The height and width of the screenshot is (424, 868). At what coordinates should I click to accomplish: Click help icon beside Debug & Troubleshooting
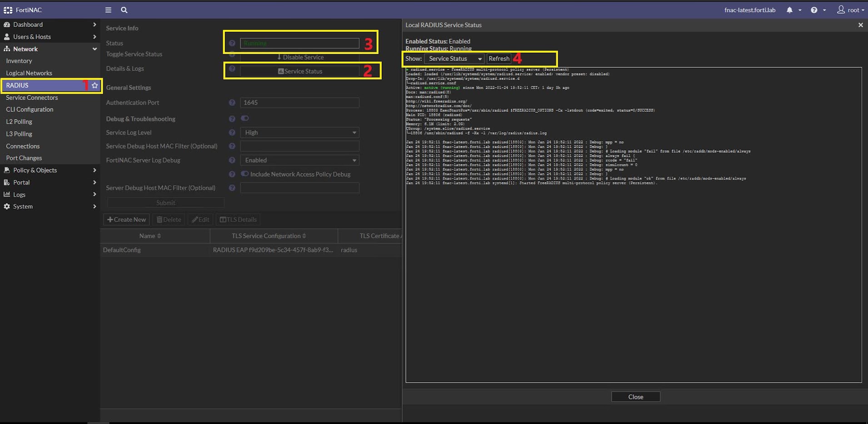(232, 119)
